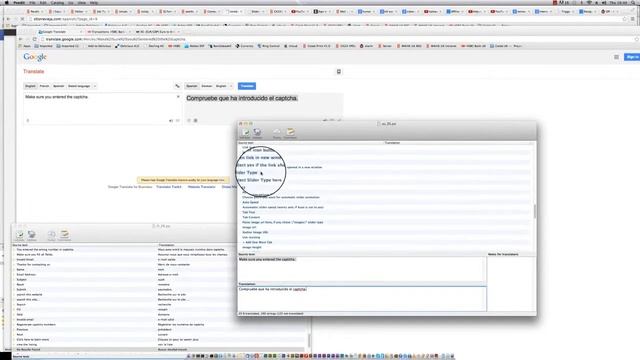
Task: Click Validate icon in front Poedit window
Action: [245, 133]
